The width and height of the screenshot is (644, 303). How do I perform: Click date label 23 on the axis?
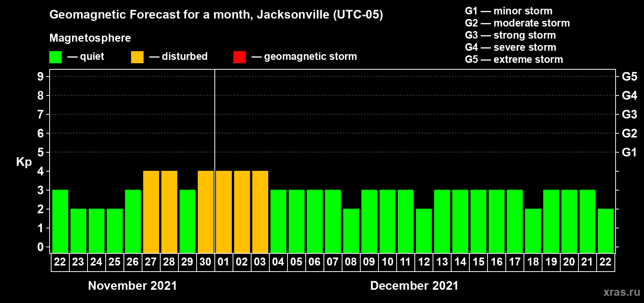[x=78, y=262]
